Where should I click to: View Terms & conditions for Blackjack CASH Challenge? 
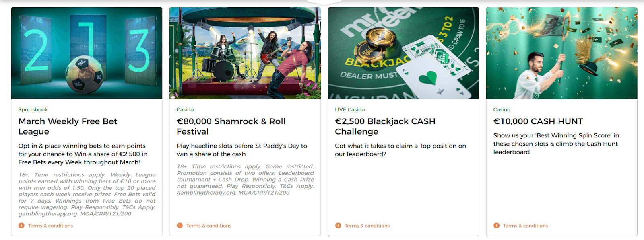coord(367,226)
